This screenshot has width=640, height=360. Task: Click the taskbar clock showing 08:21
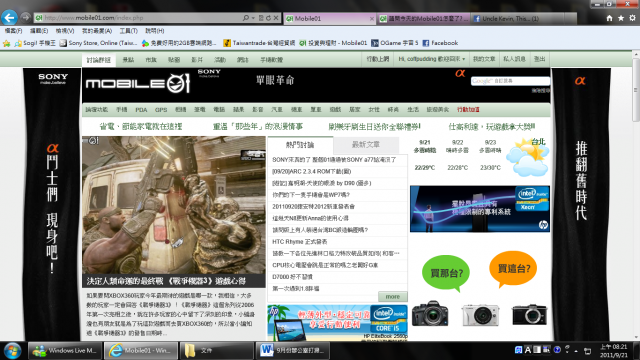point(613,351)
